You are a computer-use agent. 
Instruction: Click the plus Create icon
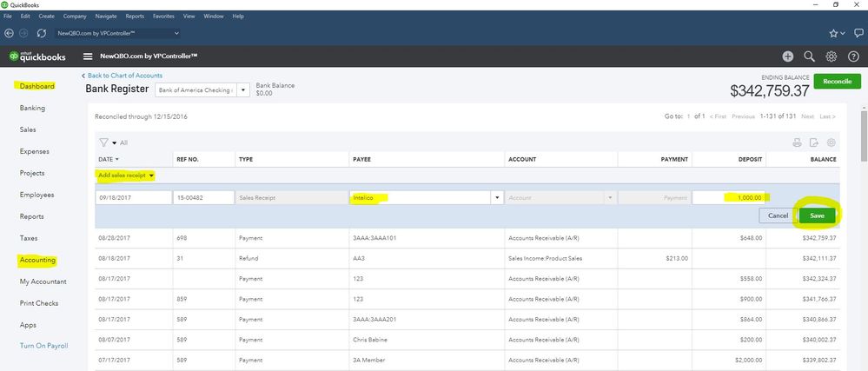click(787, 56)
